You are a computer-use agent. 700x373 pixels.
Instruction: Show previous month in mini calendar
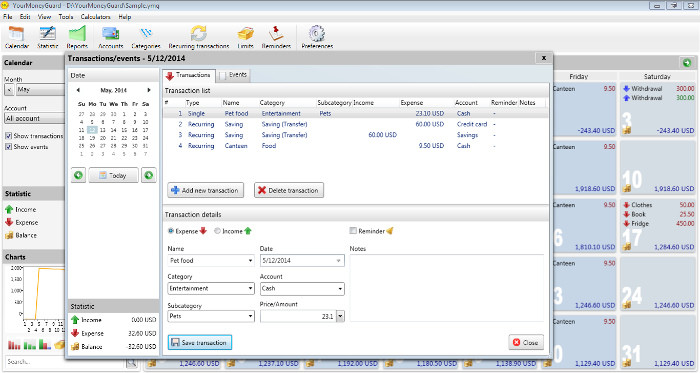tap(78, 90)
